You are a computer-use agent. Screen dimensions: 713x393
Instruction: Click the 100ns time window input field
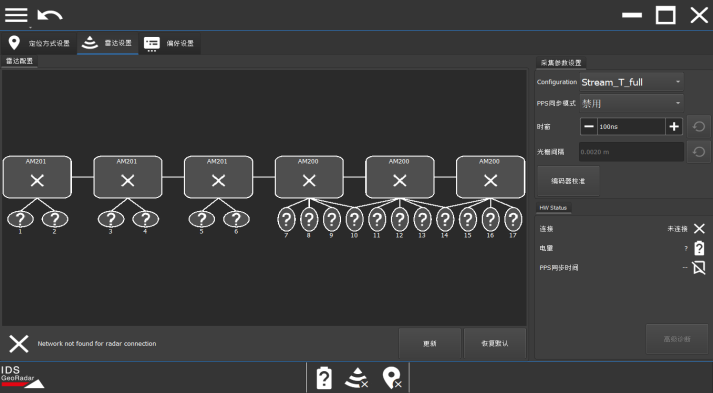click(x=631, y=126)
